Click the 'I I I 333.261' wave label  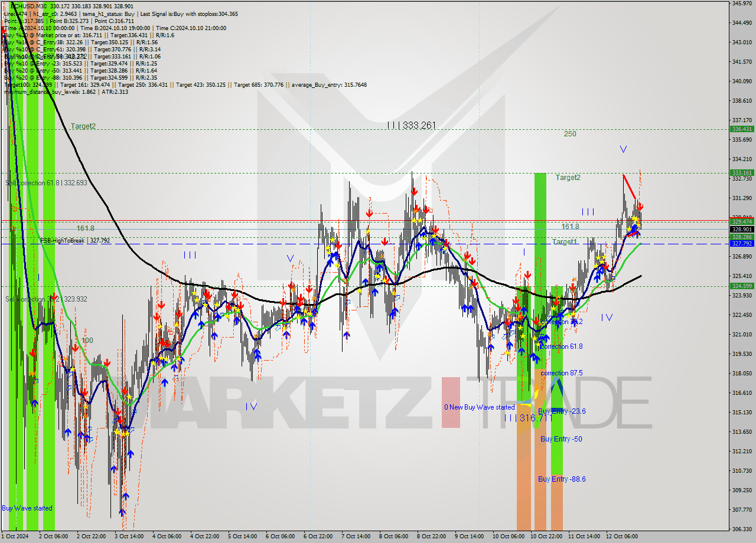point(412,125)
